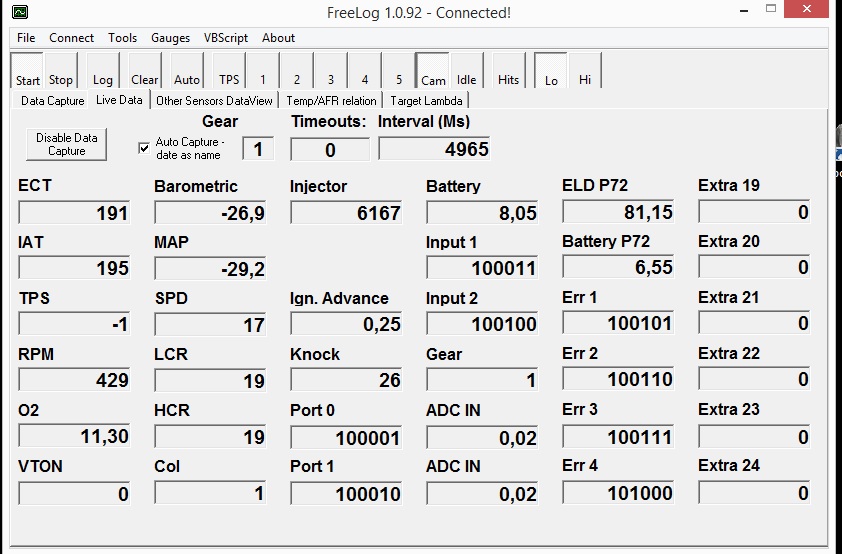
Task: Open the Target Lambda tab
Action: 426,101
